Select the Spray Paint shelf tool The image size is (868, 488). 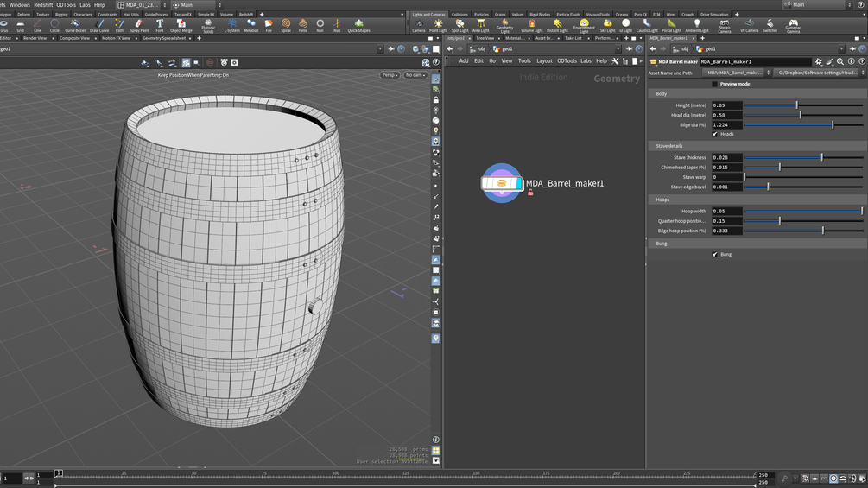coord(139,25)
